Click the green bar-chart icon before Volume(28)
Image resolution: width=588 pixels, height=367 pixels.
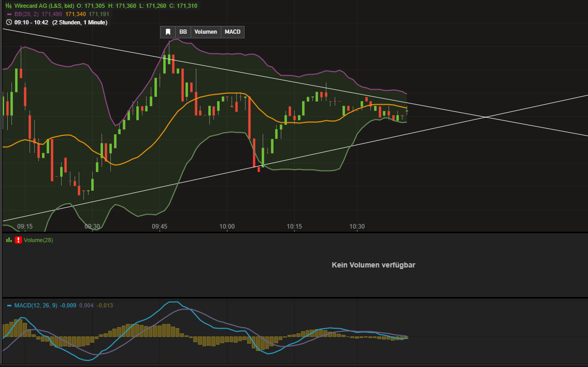(9, 240)
